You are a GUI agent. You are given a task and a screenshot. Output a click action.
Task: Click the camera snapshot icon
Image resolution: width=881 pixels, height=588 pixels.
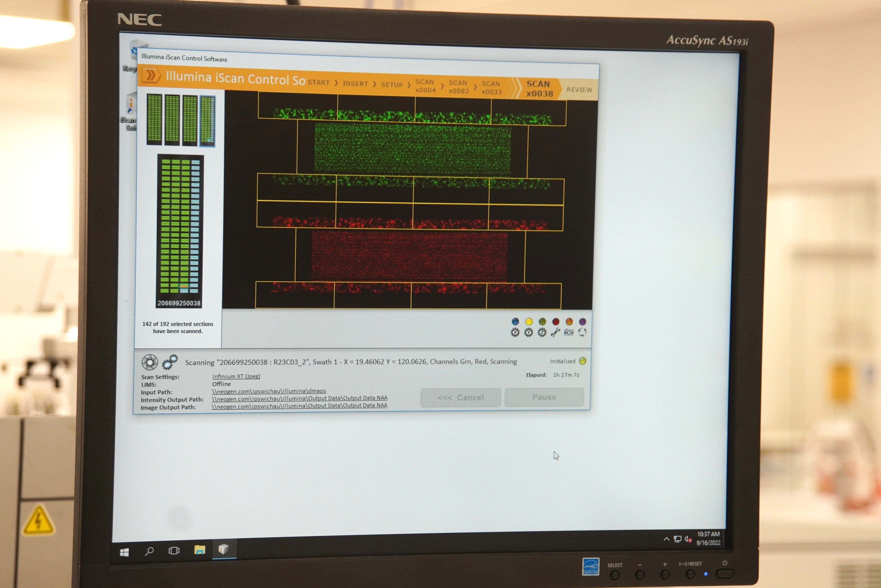tap(569, 332)
